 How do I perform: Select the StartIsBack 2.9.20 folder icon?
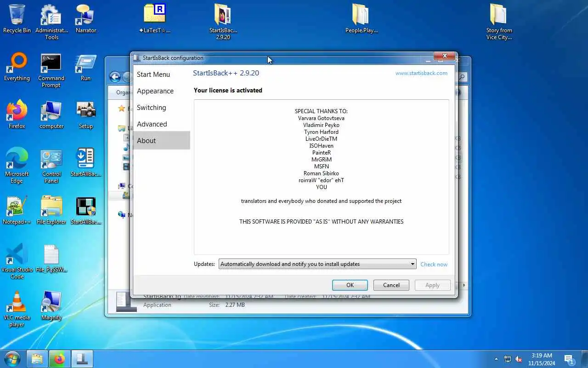[223, 22]
